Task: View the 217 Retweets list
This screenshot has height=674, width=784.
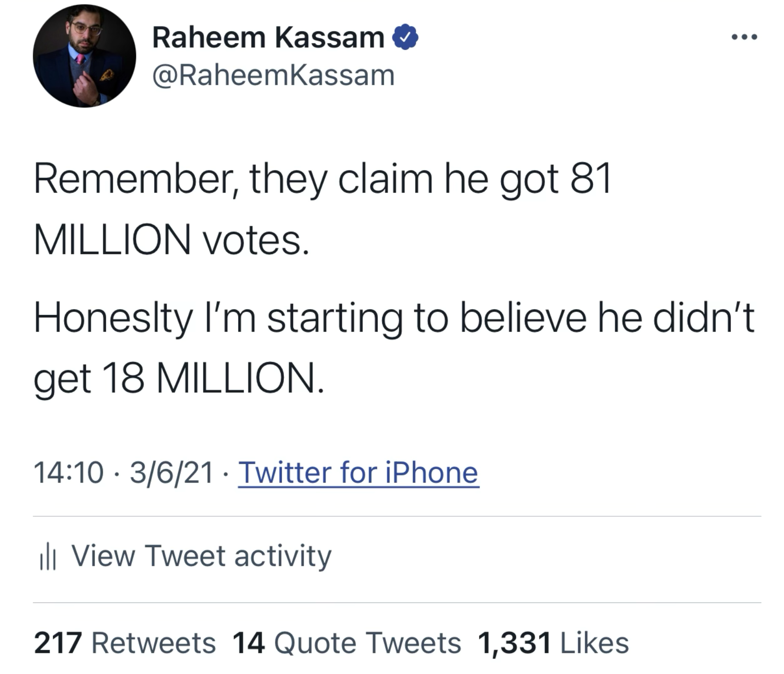Action: coord(124,643)
